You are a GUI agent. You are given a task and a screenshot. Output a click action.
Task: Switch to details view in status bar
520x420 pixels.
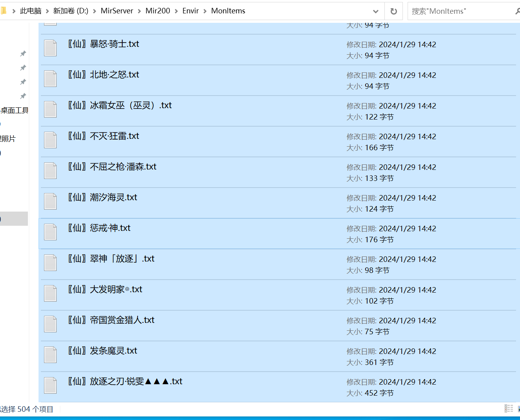tap(509, 409)
